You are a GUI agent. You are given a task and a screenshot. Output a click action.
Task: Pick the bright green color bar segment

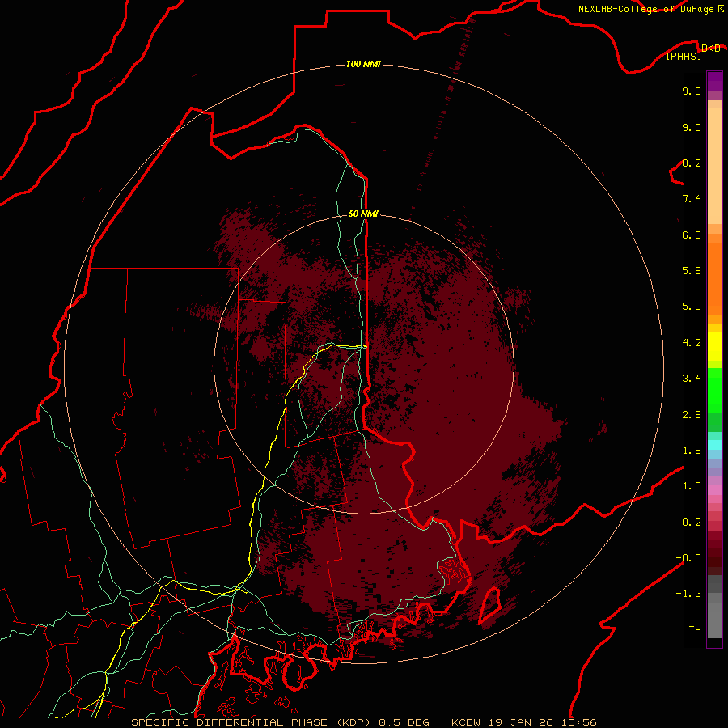(714, 391)
